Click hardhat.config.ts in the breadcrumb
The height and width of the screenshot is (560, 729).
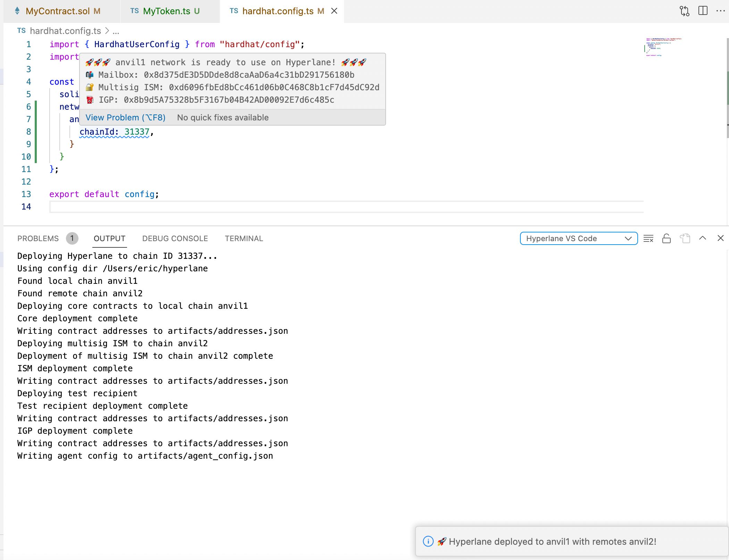65,31
